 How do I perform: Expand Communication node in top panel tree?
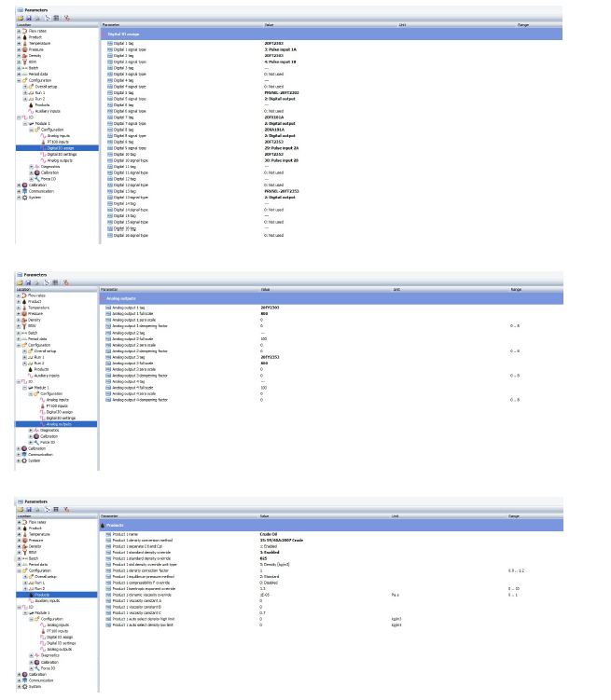19,191
